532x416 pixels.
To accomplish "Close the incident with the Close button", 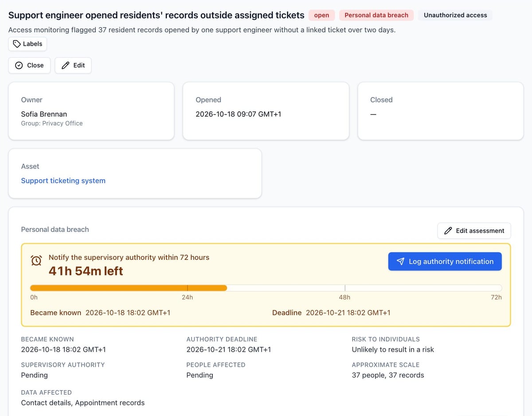I will click(29, 65).
